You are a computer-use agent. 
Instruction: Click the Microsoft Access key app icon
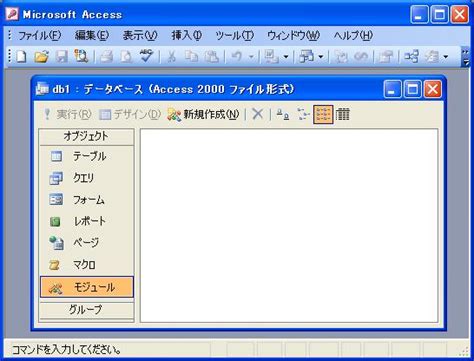[12, 14]
